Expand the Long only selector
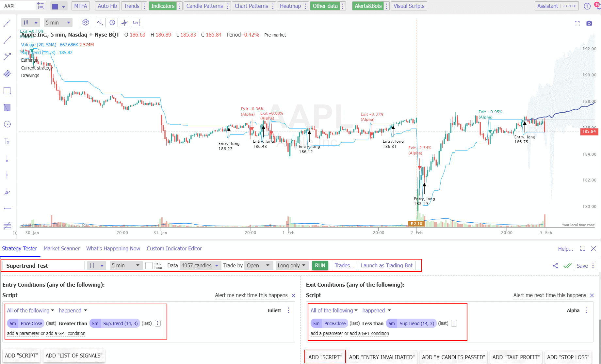 (292, 265)
